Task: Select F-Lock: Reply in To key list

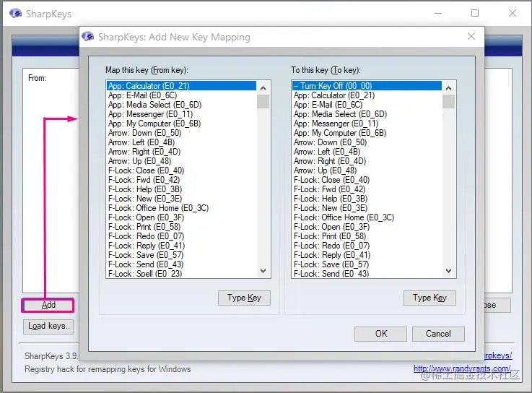Action: point(367,255)
